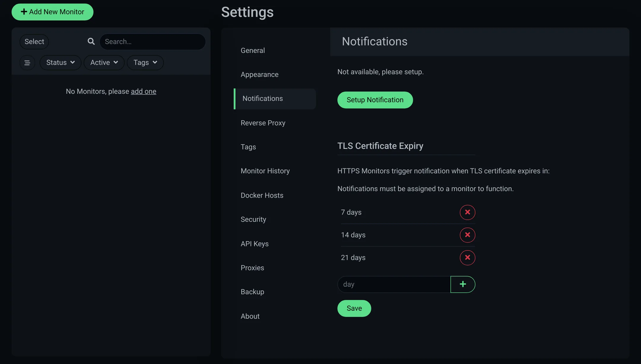This screenshot has height=364, width=641.
Task: Remove the 21 days expiry entry
Action: 467,258
